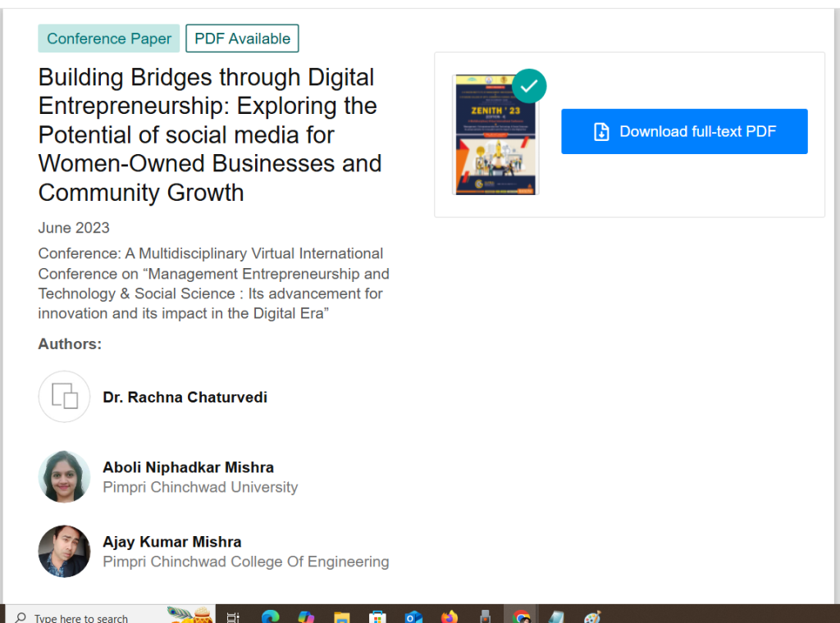Open Task View from the taskbar
Image resolution: width=840 pixels, height=623 pixels.
coord(233,616)
